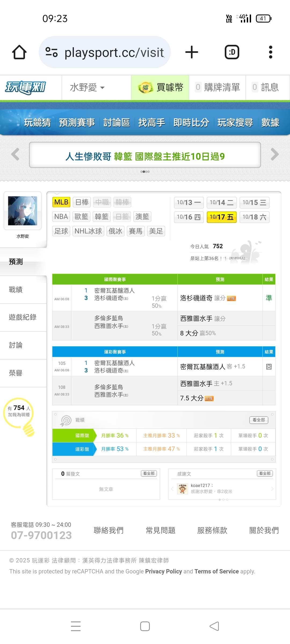Show previous banner with left chevron

tap(15, 154)
